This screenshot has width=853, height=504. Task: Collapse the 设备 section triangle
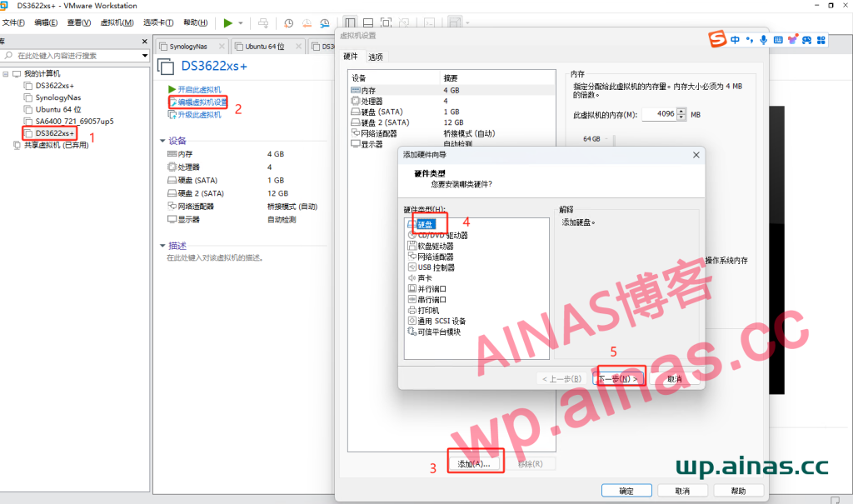(x=162, y=141)
